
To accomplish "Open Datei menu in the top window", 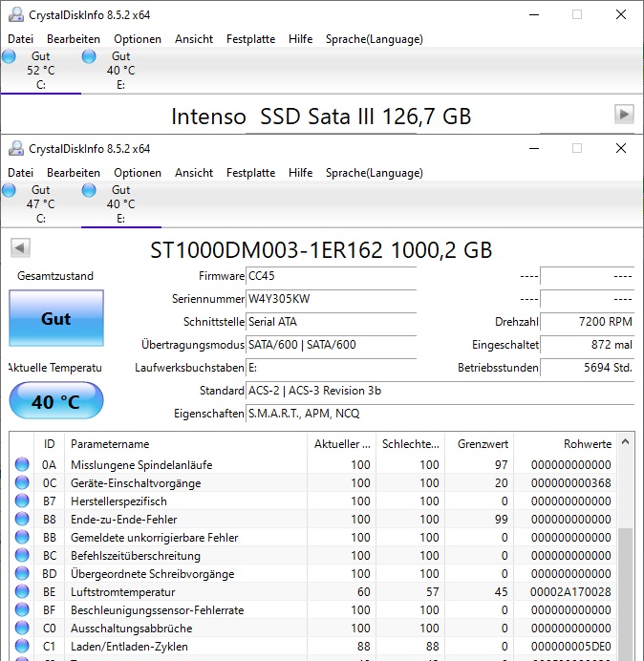I will [x=20, y=39].
